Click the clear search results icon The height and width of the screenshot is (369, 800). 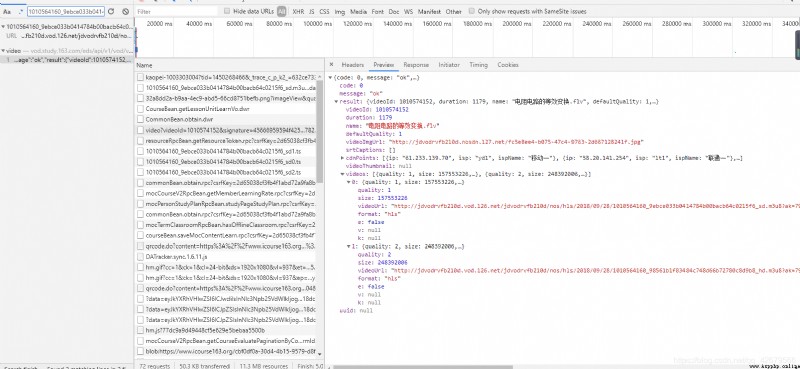click(x=126, y=11)
